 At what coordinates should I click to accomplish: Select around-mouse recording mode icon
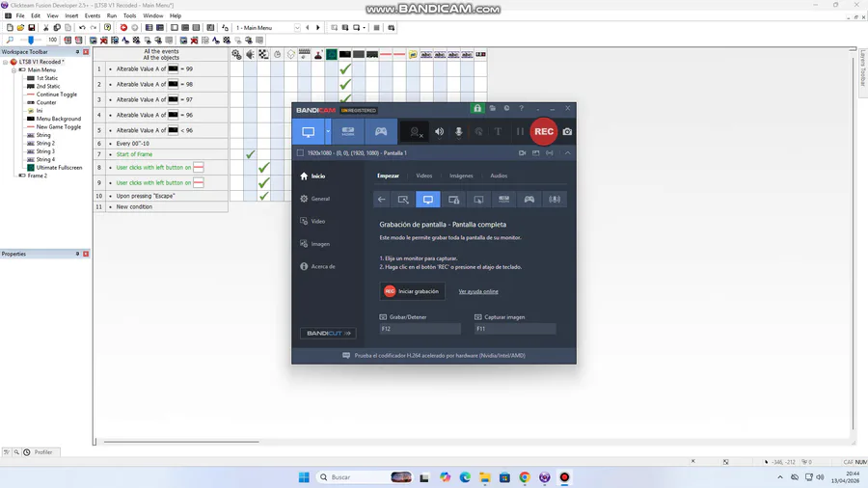point(478,200)
